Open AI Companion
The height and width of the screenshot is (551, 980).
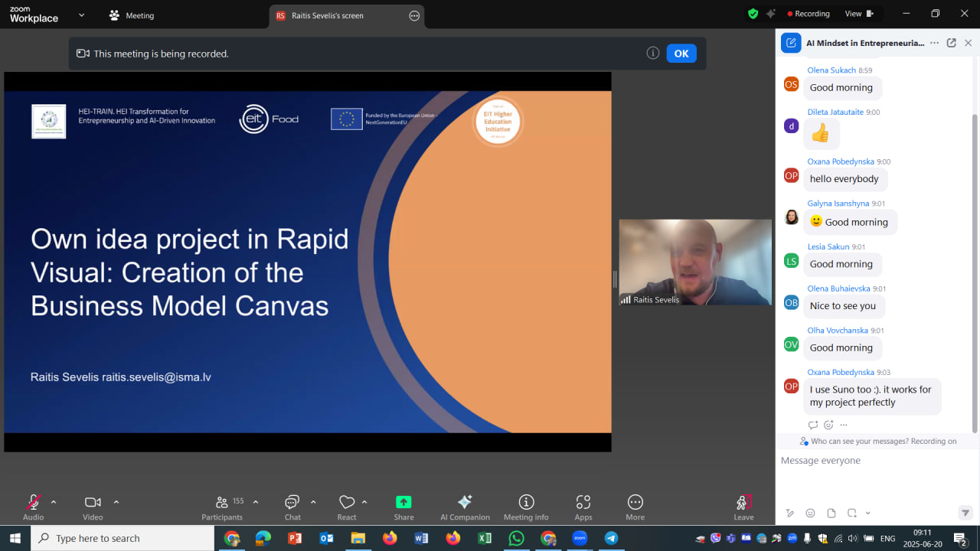(465, 502)
